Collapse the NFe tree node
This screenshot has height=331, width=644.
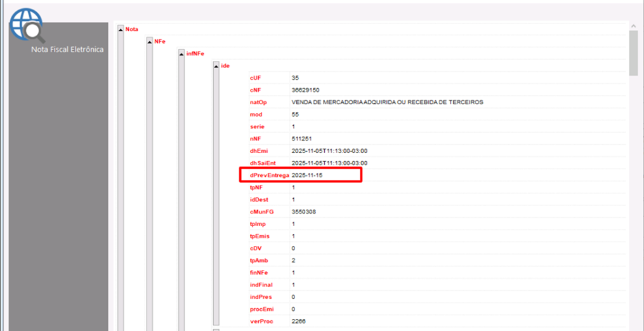150,41
